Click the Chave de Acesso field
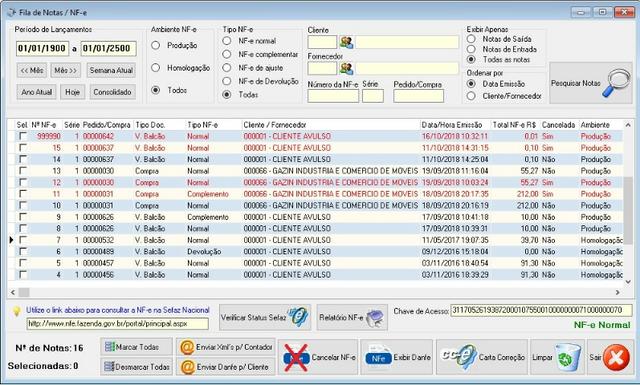Viewport: 640px width, 385px height. [541, 310]
